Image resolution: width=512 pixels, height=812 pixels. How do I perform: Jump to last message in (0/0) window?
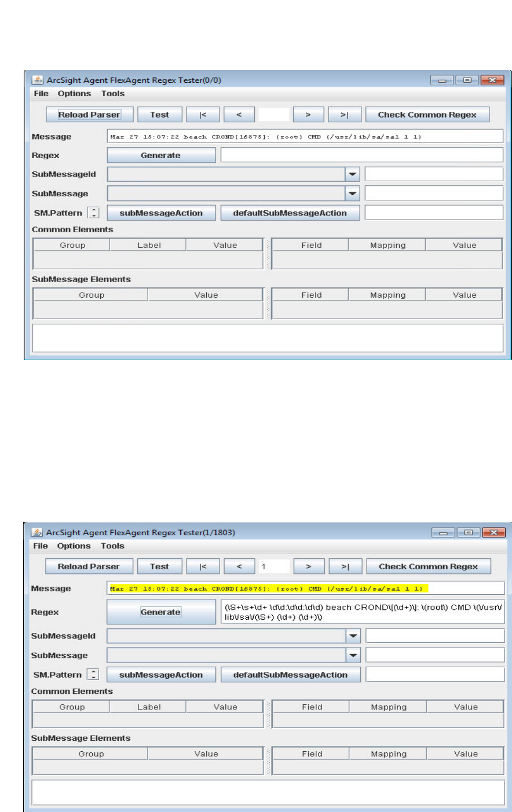point(345,115)
